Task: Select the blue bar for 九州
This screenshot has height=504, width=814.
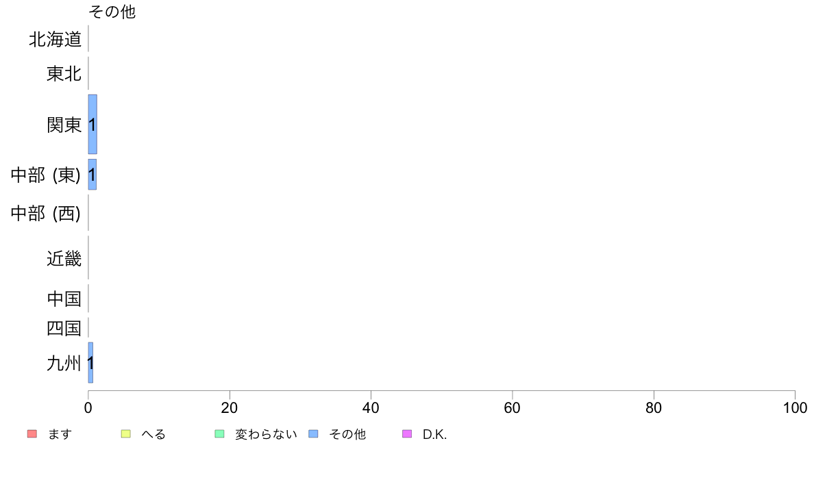Action: point(90,362)
